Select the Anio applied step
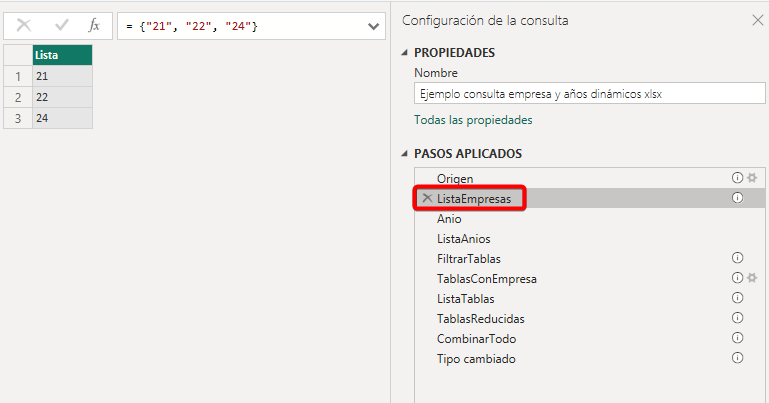Screen dimensions: 769x403 449,219
